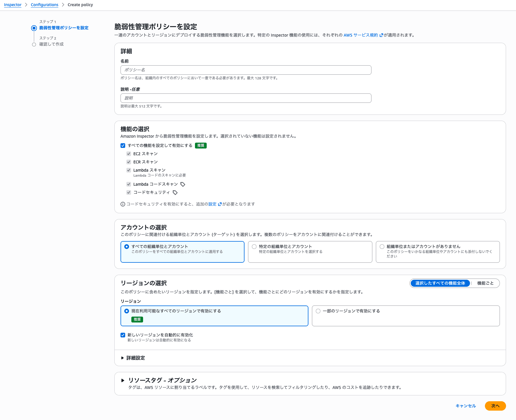The image size is (516, 420).
Task: Click the step 1 indicator circle
Action: [34, 28]
